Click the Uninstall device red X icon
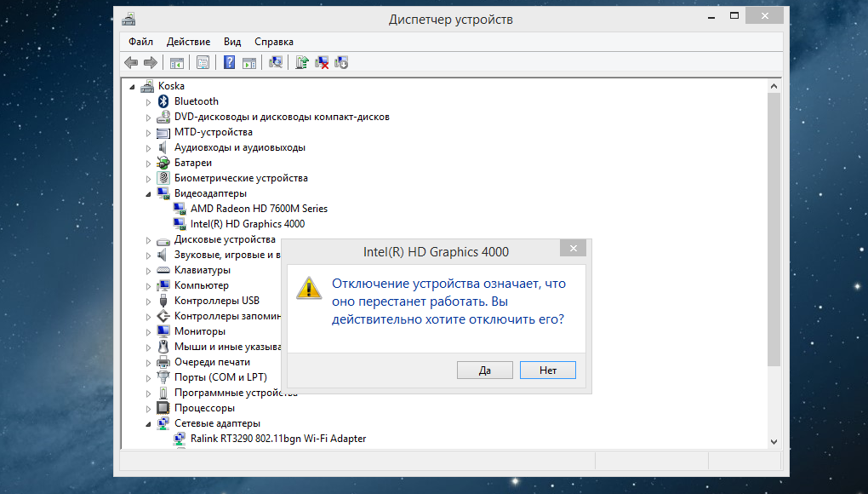 (x=322, y=62)
